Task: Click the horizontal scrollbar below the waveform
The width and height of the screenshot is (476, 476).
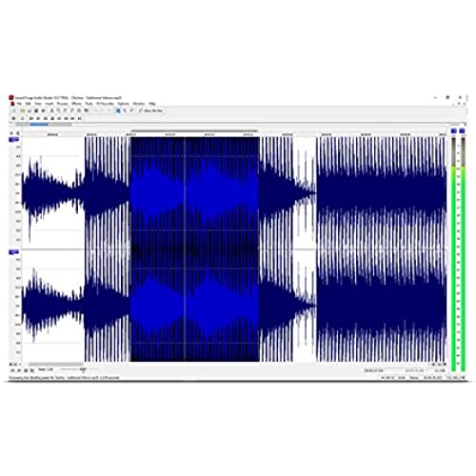Action: coord(56,365)
